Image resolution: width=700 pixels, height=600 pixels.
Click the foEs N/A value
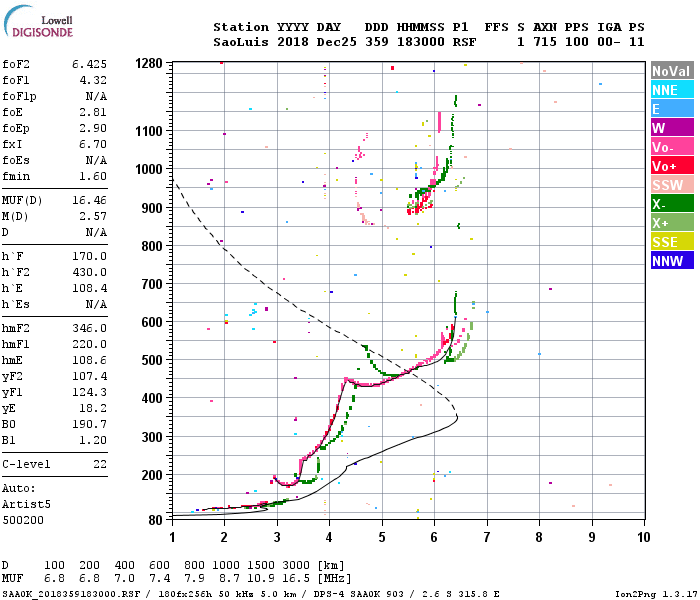(96, 161)
